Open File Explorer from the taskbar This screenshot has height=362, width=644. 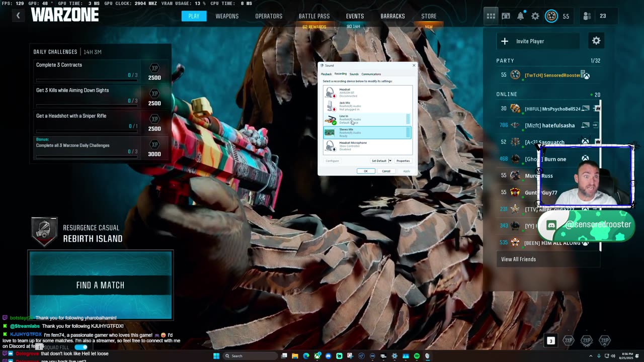[295, 356]
